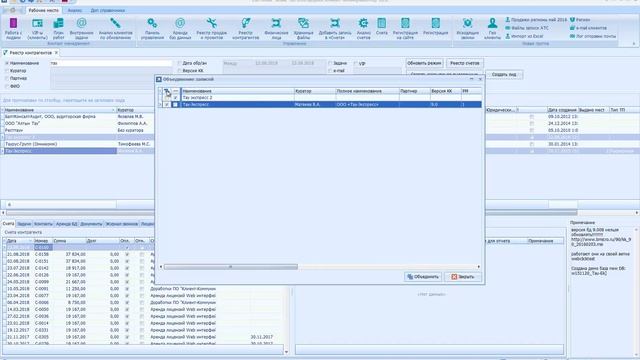Open the Работа с лидами ribbon icon
The width and height of the screenshot is (640, 360).
pos(13,28)
